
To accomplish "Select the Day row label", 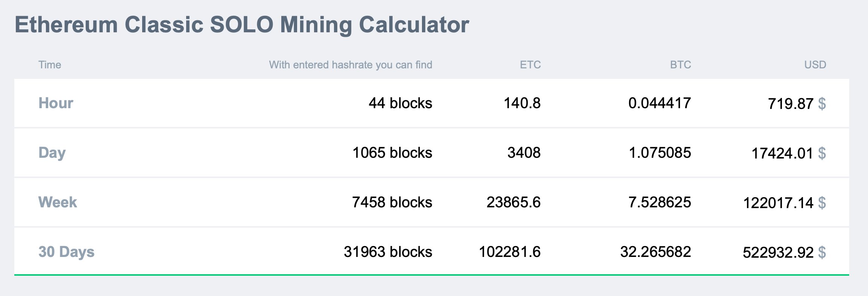I will click(52, 153).
